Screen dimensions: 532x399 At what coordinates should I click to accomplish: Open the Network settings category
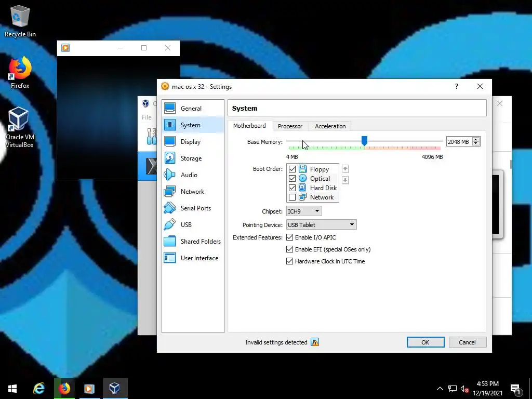pyautogui.click(x=193, y=191)
